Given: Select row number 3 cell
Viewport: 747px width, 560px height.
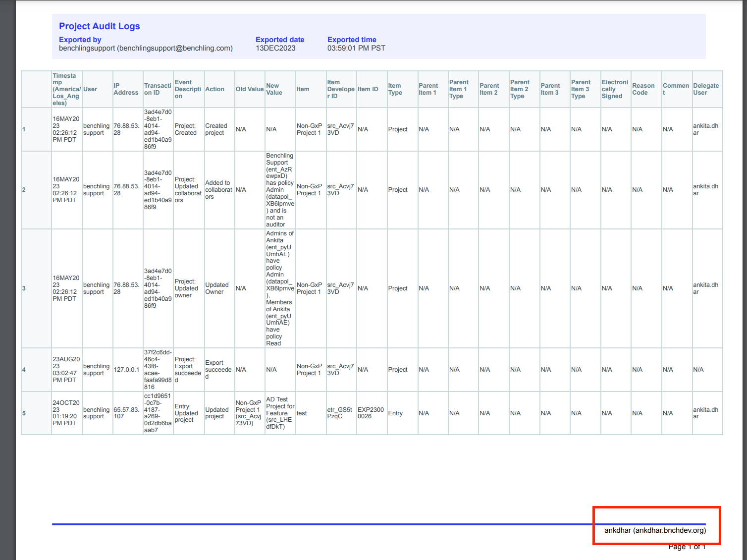Looking at the screenshot, I should coord(36,288).
